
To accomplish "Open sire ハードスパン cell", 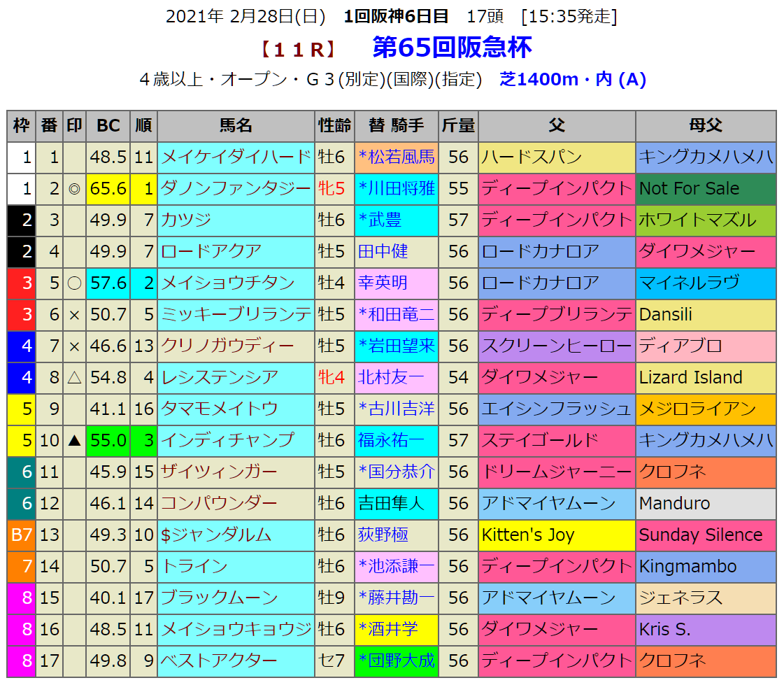I will point(532,157).
